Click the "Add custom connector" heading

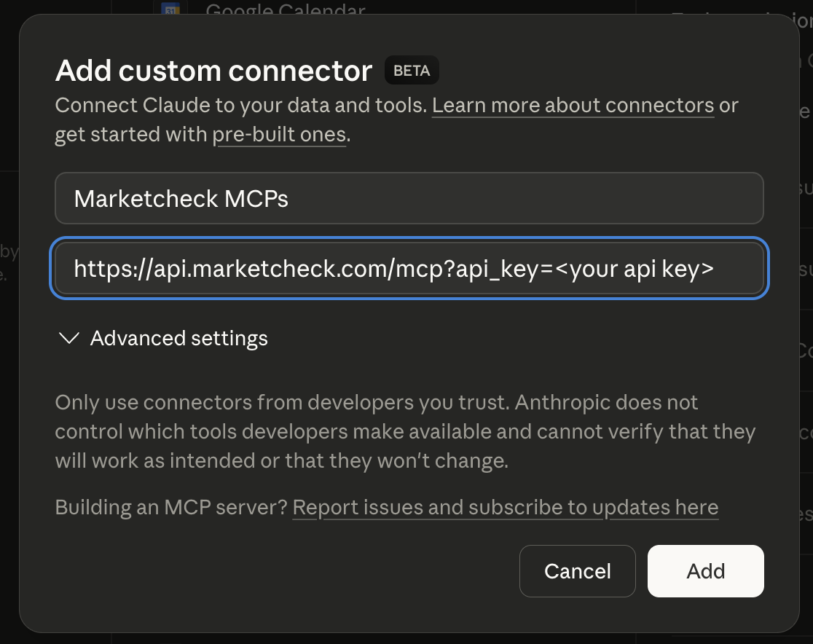tap(214, 71)
